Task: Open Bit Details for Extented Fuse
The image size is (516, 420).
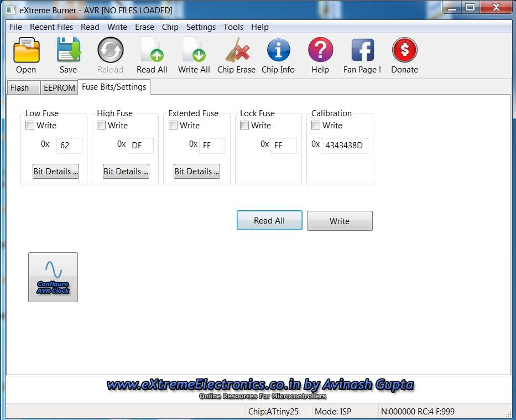Action: click(x=197, y=172)
